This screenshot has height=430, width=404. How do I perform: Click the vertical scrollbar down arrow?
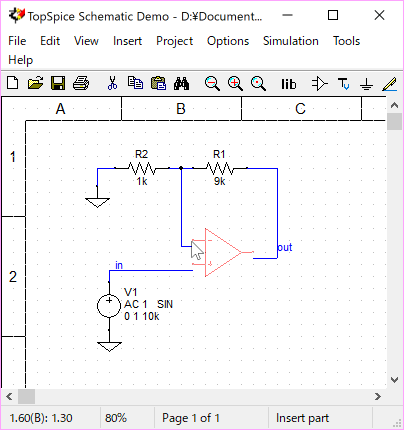(x=395, y=380)
